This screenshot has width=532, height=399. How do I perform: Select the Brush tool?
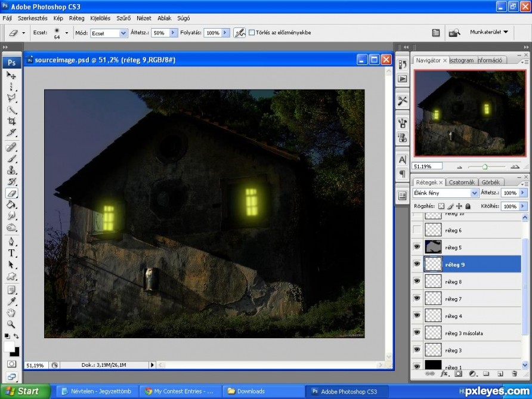[11, 159]
